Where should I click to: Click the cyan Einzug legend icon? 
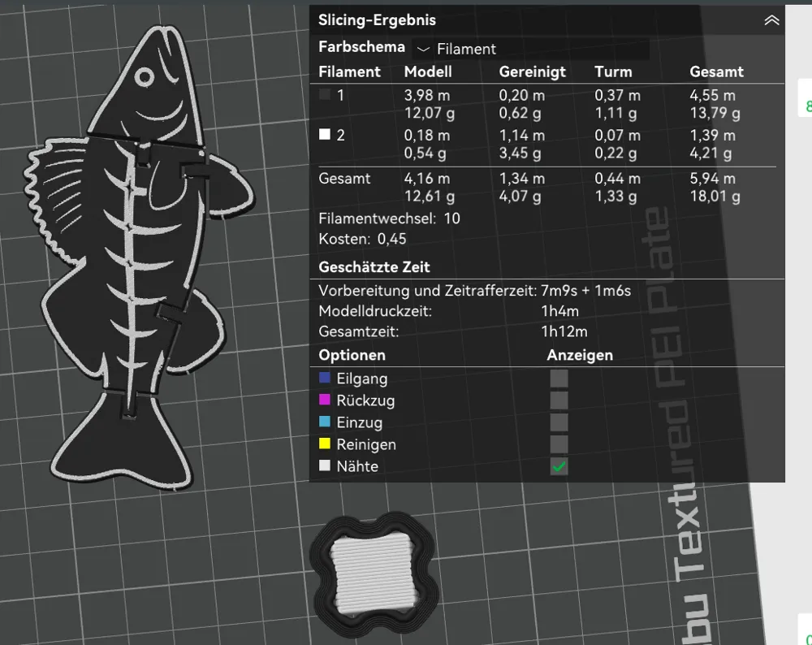click(x=323, y=422)
